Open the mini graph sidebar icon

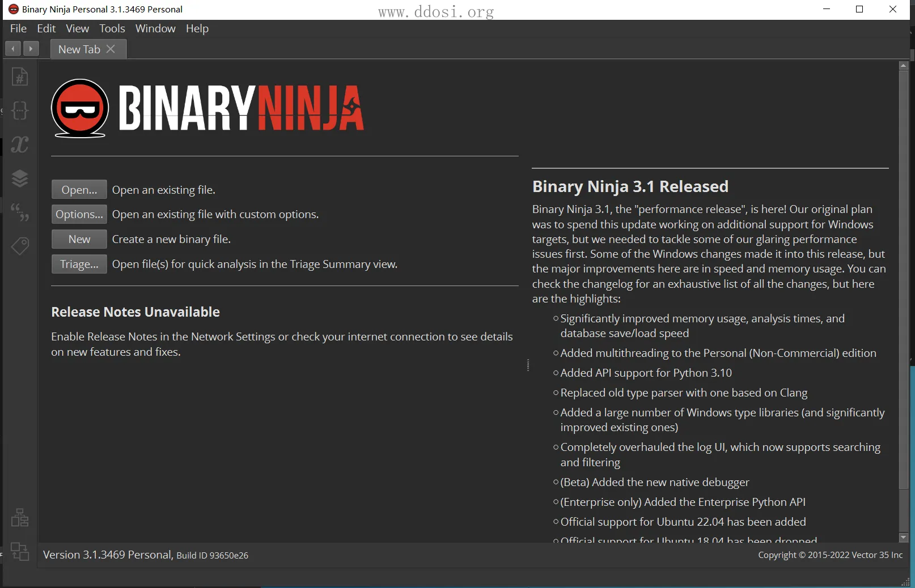[20, 518]
